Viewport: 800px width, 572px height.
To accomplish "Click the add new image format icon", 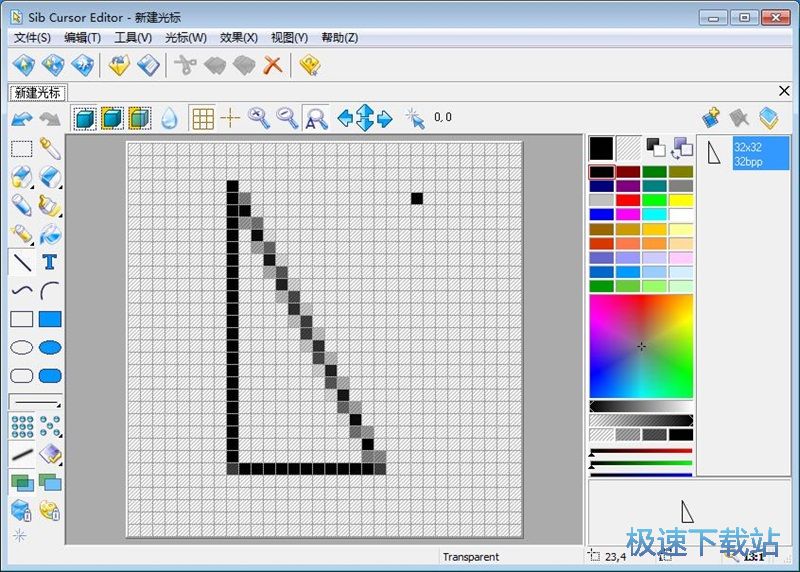I will 711,118.
